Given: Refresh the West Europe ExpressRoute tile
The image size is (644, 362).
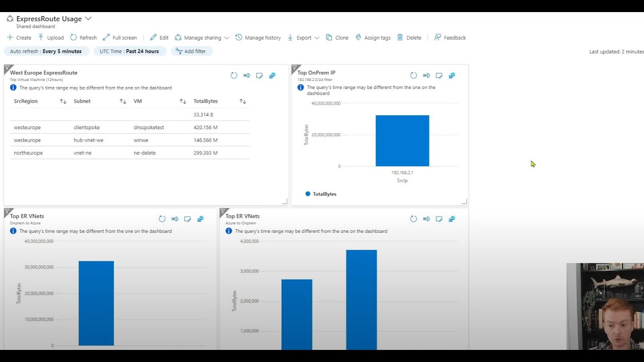Looking at the screenshot, I should 234,75.
